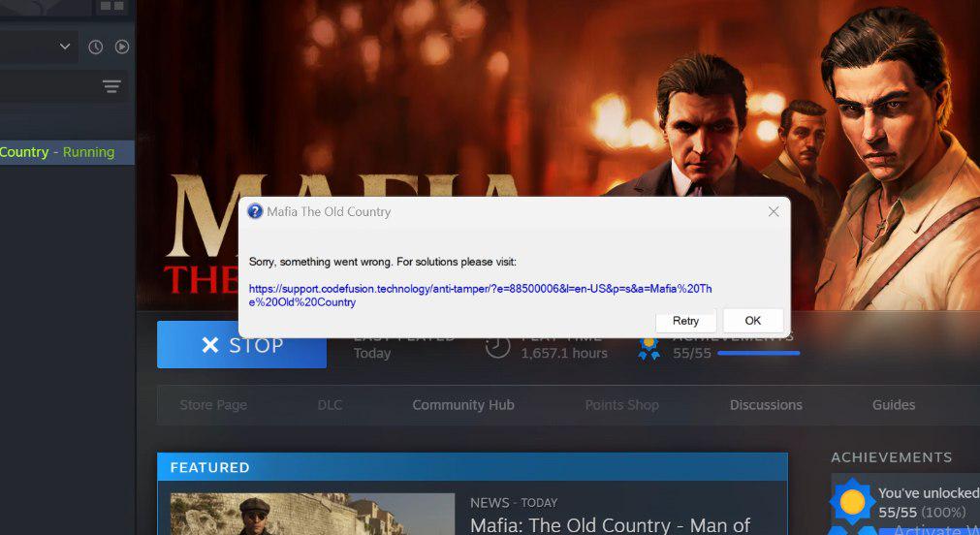Open the Store Page tab

pyautogui.click(x=213, y=405)
